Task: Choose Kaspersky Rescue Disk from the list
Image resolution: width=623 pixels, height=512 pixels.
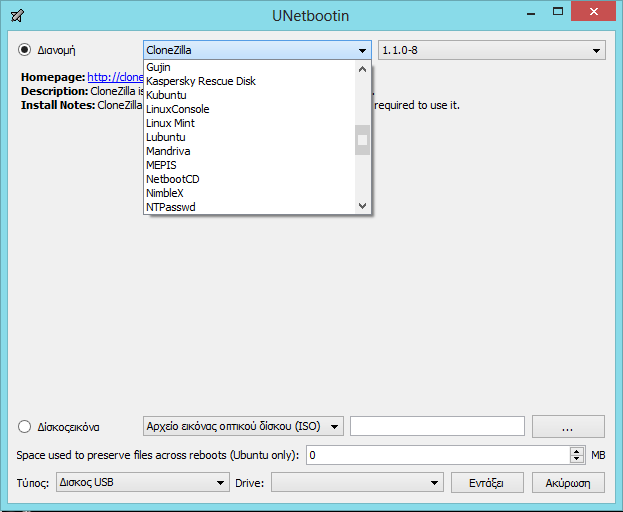Action: click(250, 81)
